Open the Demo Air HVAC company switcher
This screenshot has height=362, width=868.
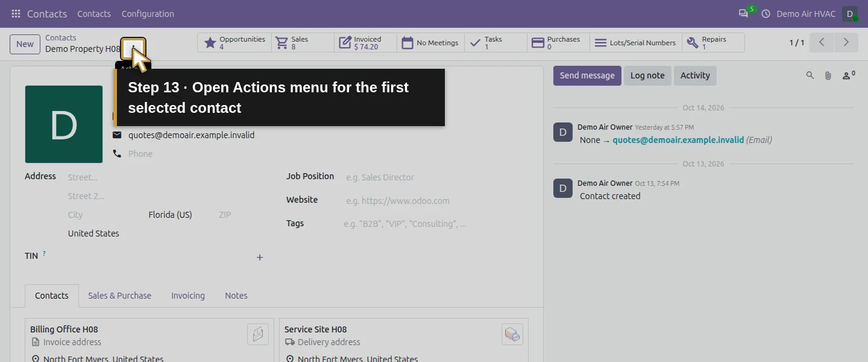click(806, 14)
